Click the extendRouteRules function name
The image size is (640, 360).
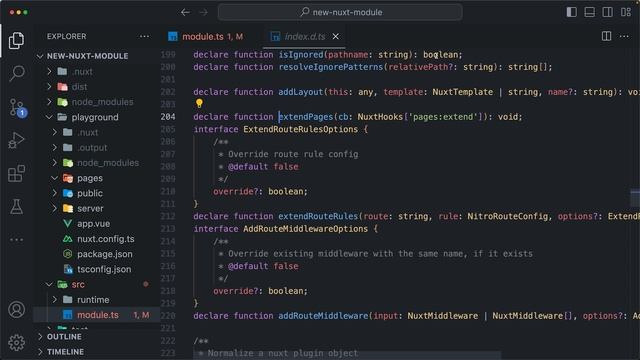tap(318, 216)
